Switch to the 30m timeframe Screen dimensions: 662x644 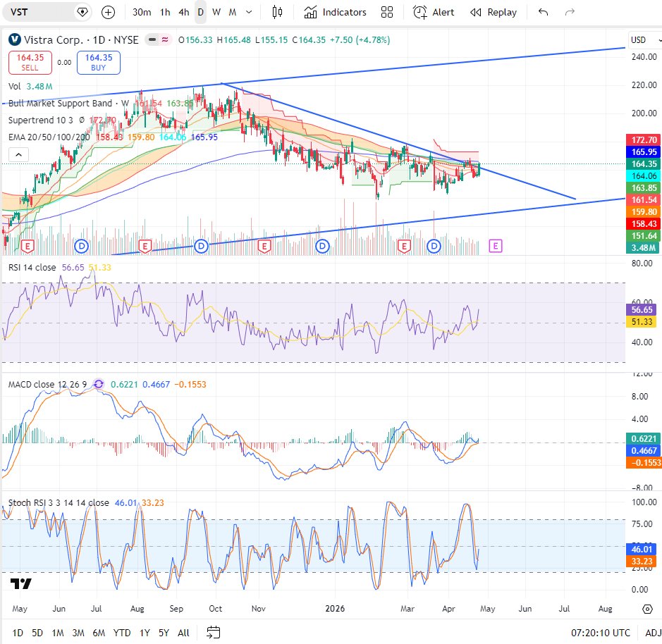[142, 12]
